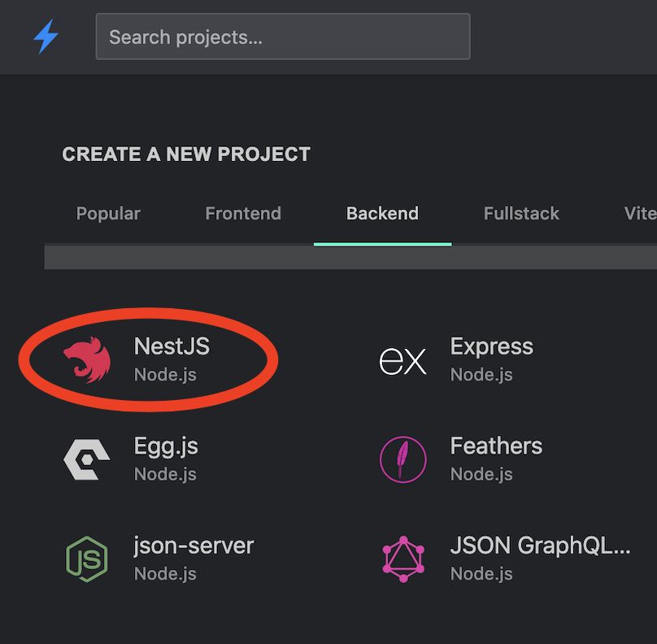
Task: Open the partially visible Vite tab
Action: 640,213
